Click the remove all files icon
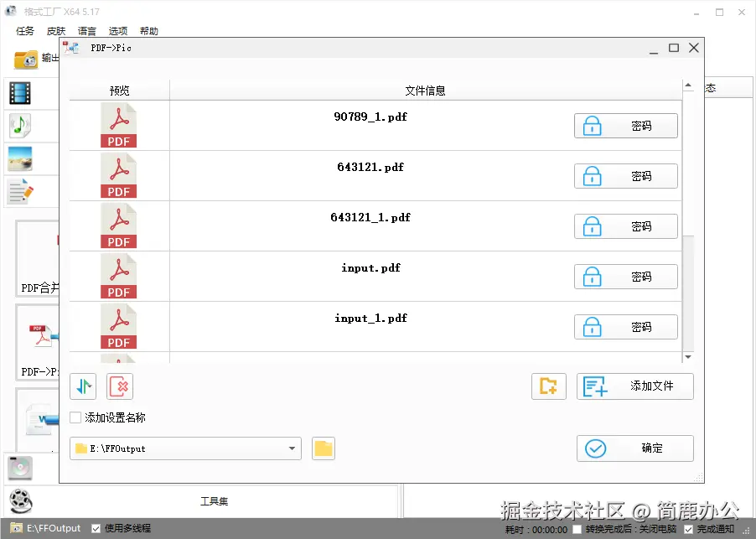The image size is (756, 539). (117, 386)
